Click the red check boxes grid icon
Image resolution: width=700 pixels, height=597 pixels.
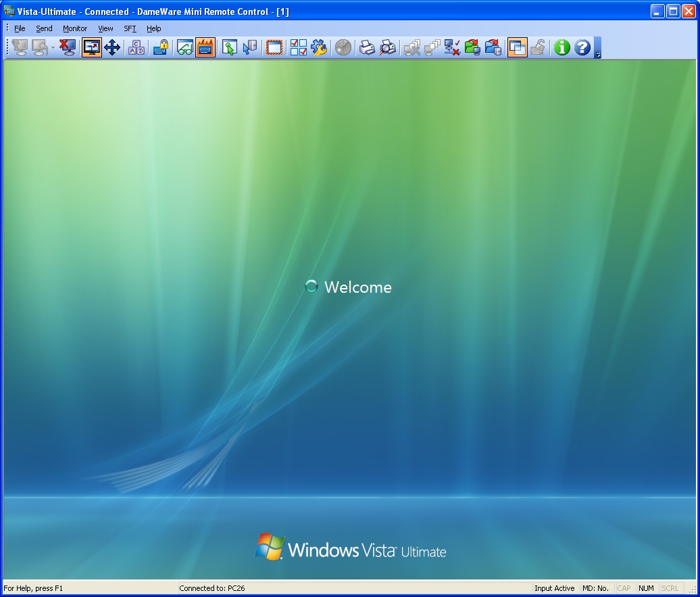298,47
